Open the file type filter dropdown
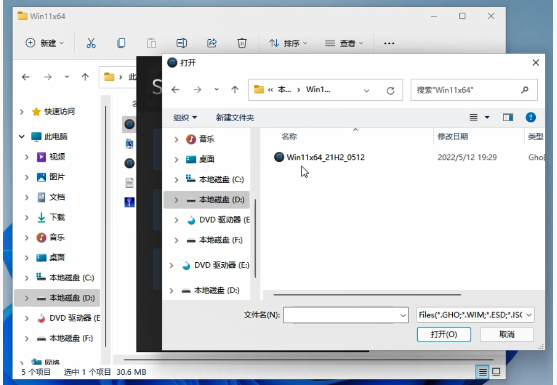557x385 pixels. (475, 315)
